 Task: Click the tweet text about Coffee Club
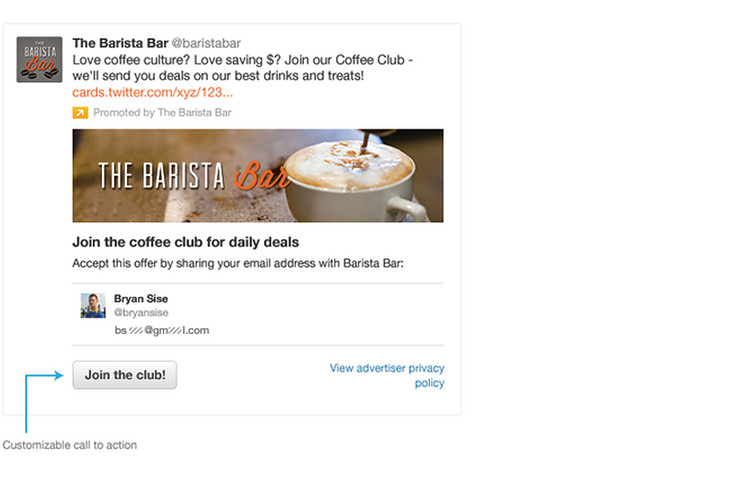(x=242, y=68)
